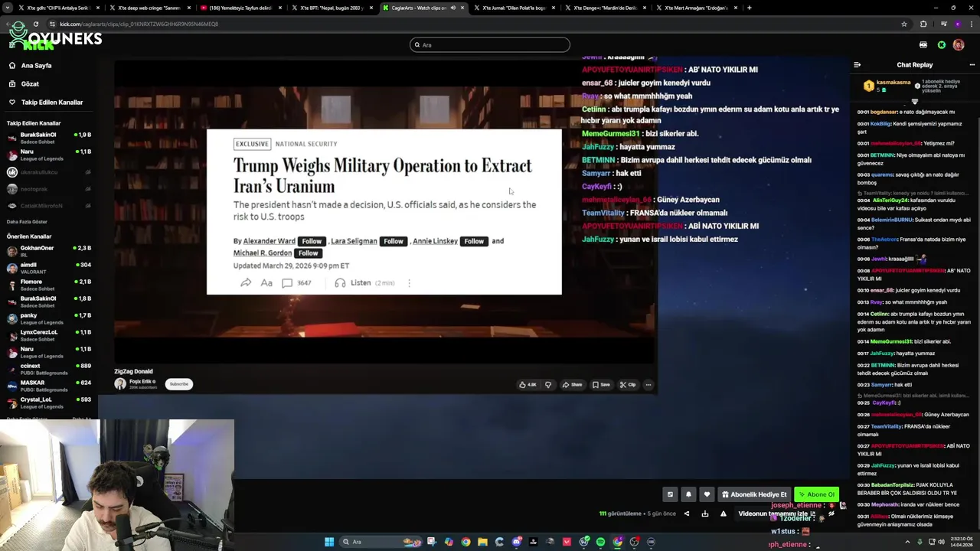Open Discord from taskbar
The image size is (980, 551).
tap(516, 542)
